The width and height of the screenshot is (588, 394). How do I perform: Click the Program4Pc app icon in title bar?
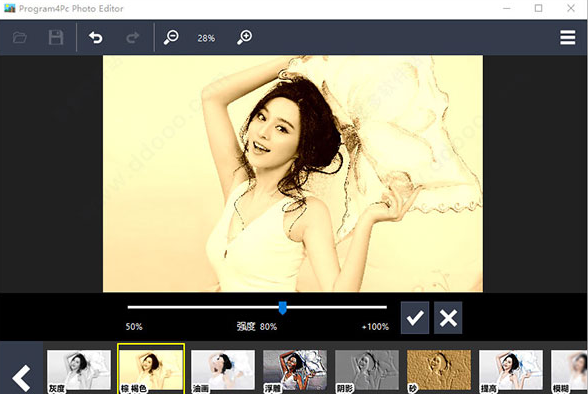click(x=9, y=8)
